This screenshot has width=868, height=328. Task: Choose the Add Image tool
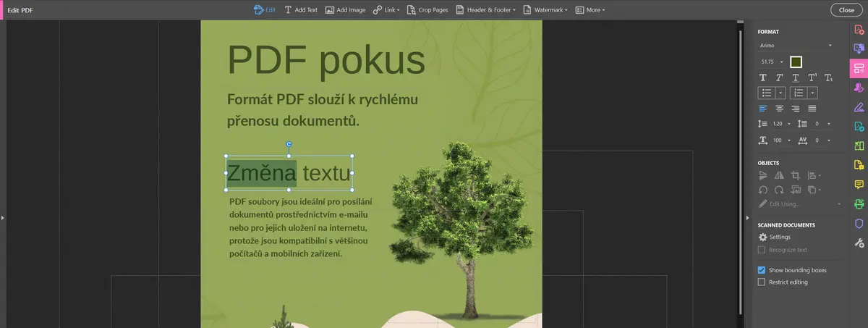pos(345,10)
